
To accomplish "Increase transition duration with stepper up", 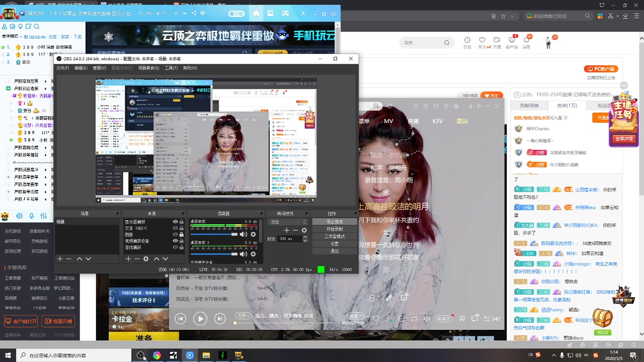I will [x=305, y=237].
